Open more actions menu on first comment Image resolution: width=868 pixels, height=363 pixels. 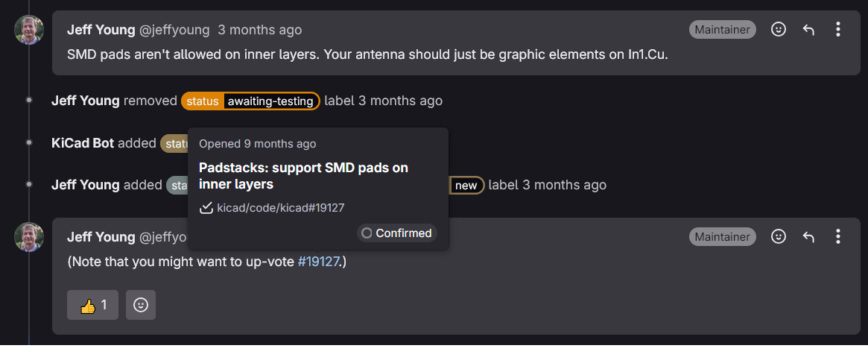point(838,29)
